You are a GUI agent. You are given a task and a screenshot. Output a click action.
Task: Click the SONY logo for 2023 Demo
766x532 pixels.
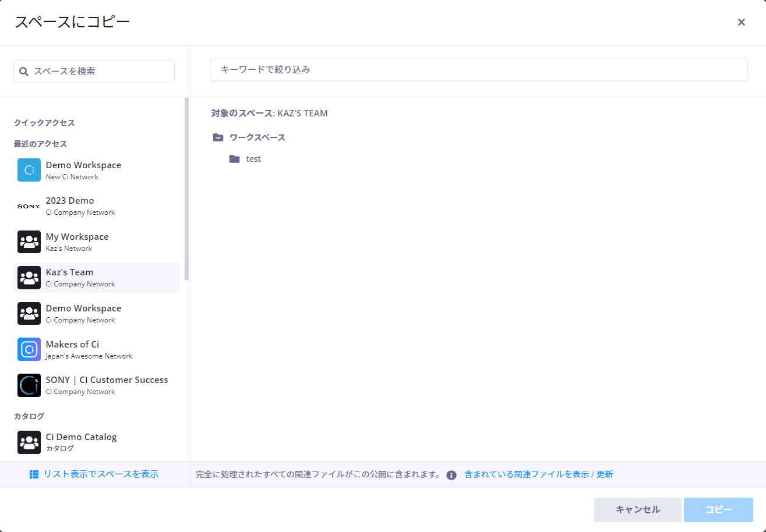pyautogui.click(x=29, y=206)
